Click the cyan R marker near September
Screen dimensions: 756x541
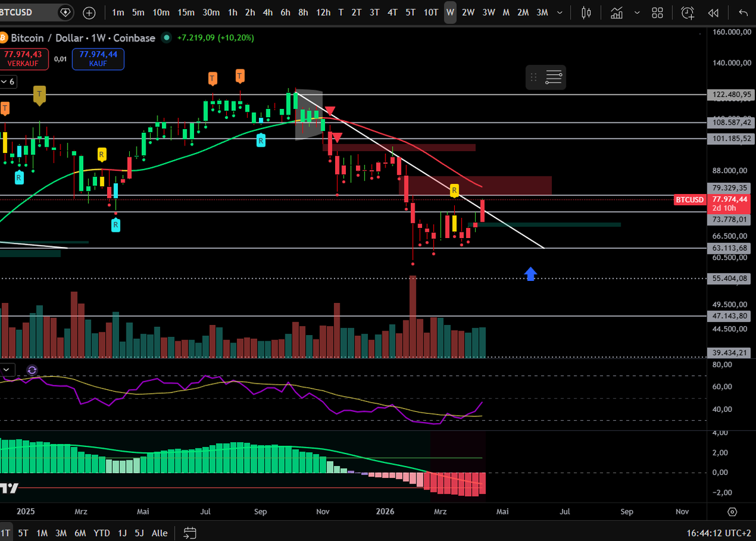click(260, 140)
